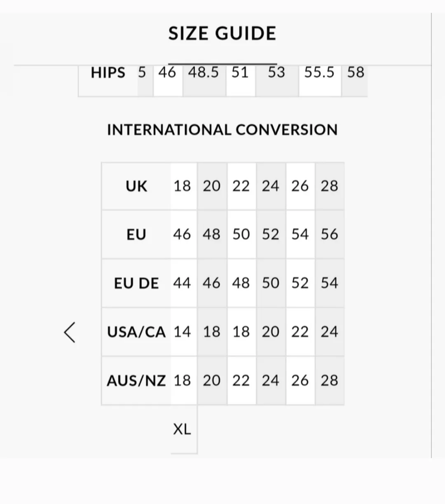Image resolution: width=445 pixels, height=504 pixels.
Task: Click the XL size cell
Action: point(182,429)
